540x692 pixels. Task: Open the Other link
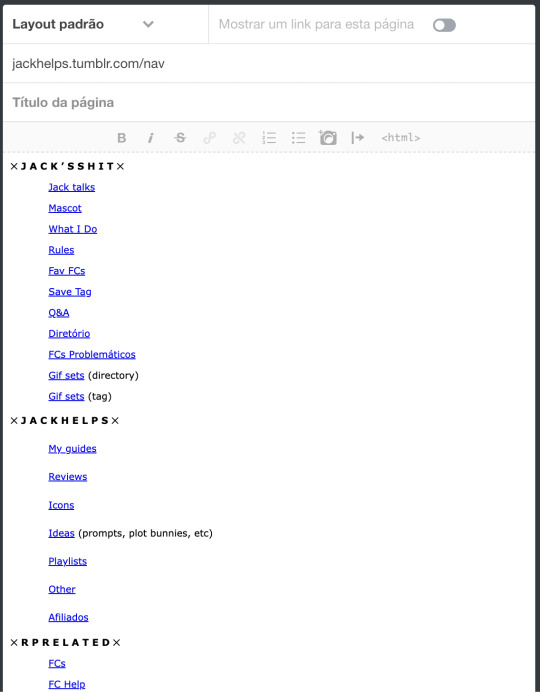tap(62, 589)
